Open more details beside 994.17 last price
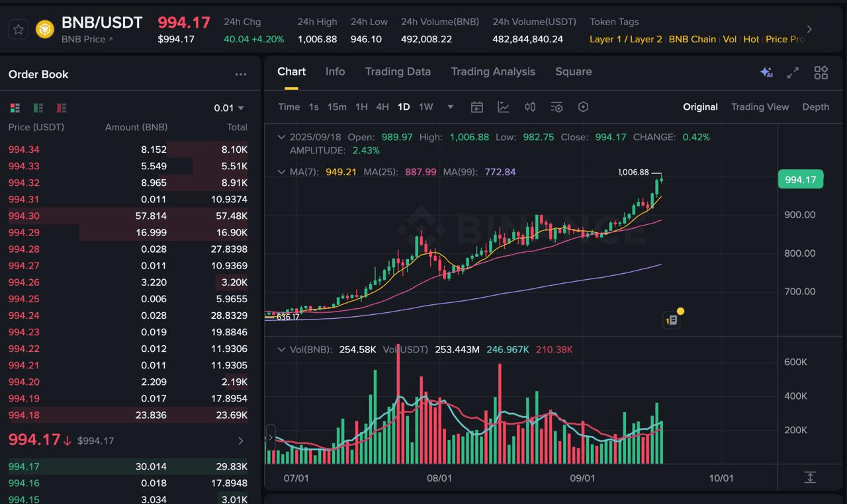 tap(241, 441)
